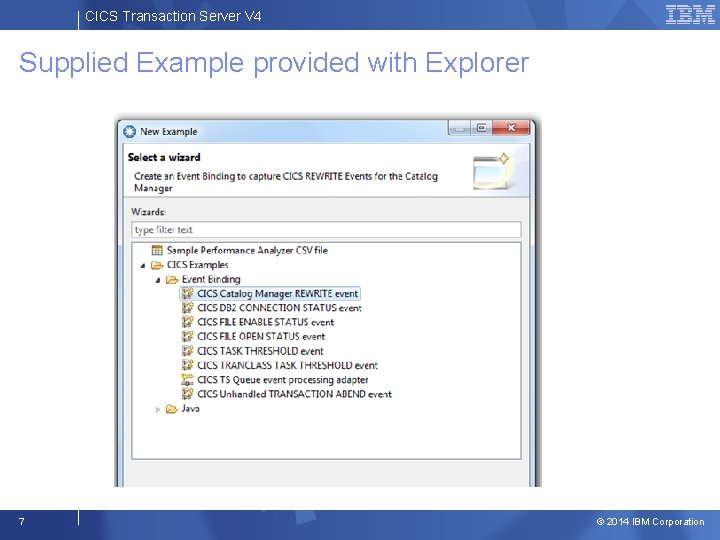This screenshot has width=720, height=540.
Task: Select CICS TS Queue event processing adapter
Action: coord(282,380)
